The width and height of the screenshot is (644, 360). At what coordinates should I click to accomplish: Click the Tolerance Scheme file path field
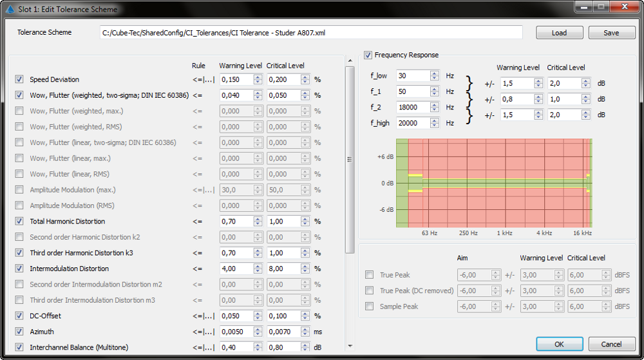pyautogui.click(x=310, y=33)
